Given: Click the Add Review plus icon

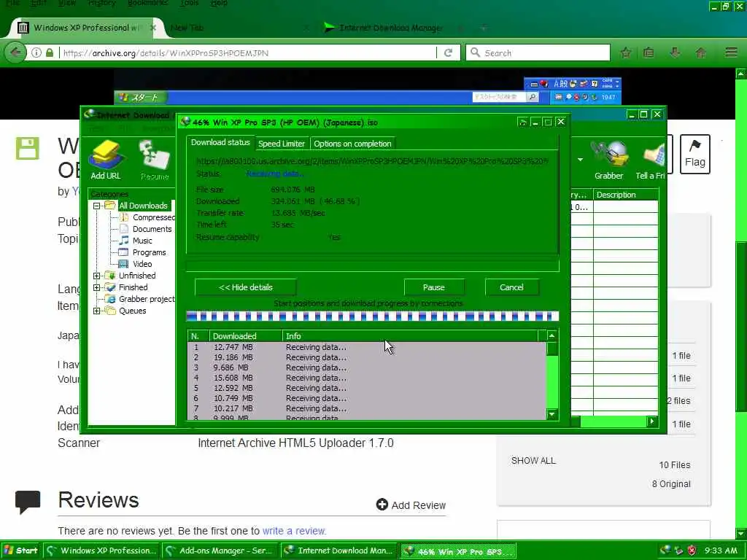Looking at the screenshot, I should 382,505.
